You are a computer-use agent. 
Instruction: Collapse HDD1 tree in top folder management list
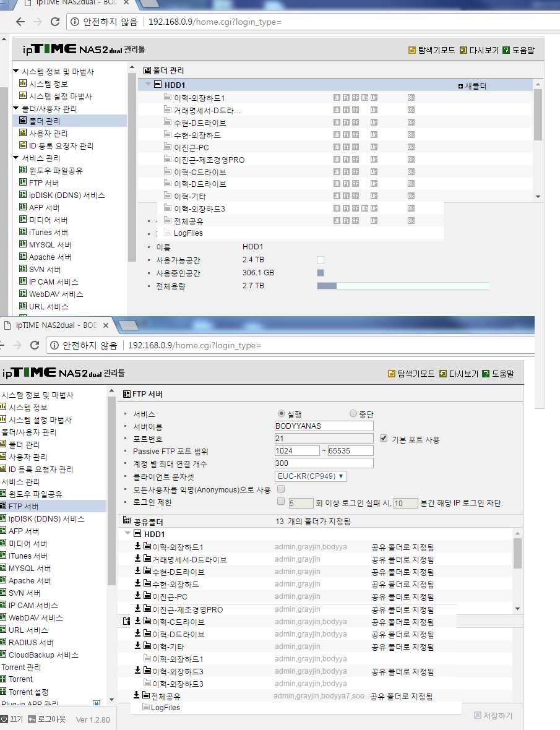(148, 84)
